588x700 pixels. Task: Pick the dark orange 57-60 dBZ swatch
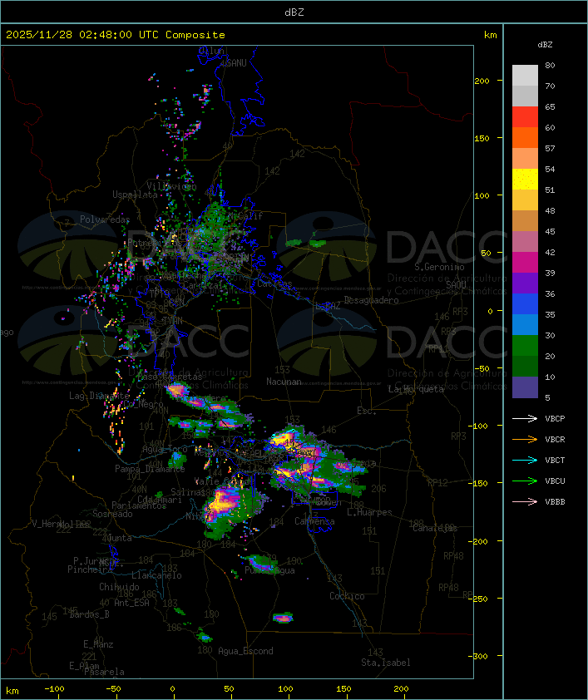pyautogui.click(x=525, y=137)
